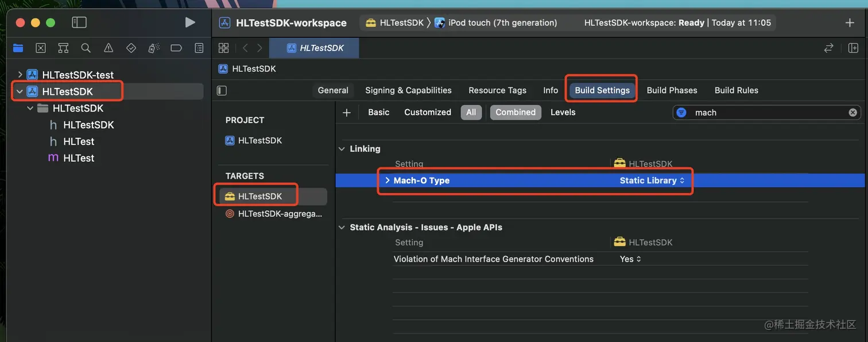Go back in editor history

pos(245,48)
